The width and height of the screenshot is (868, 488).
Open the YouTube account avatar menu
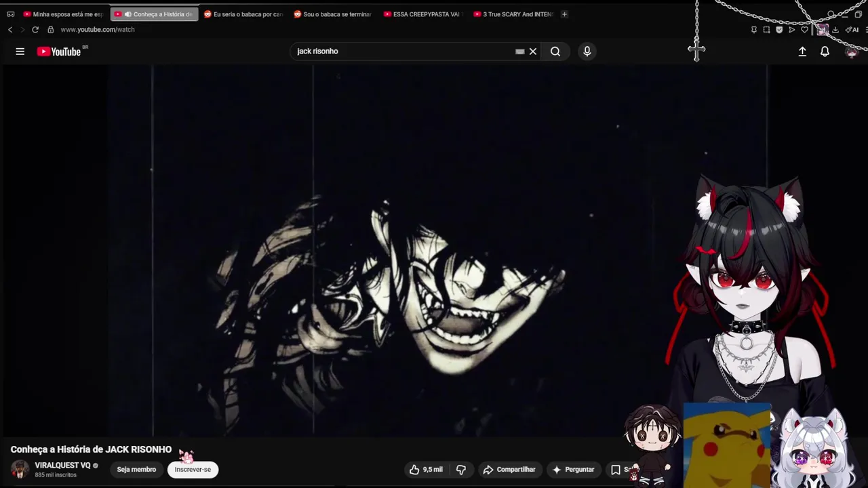[852, 52]
